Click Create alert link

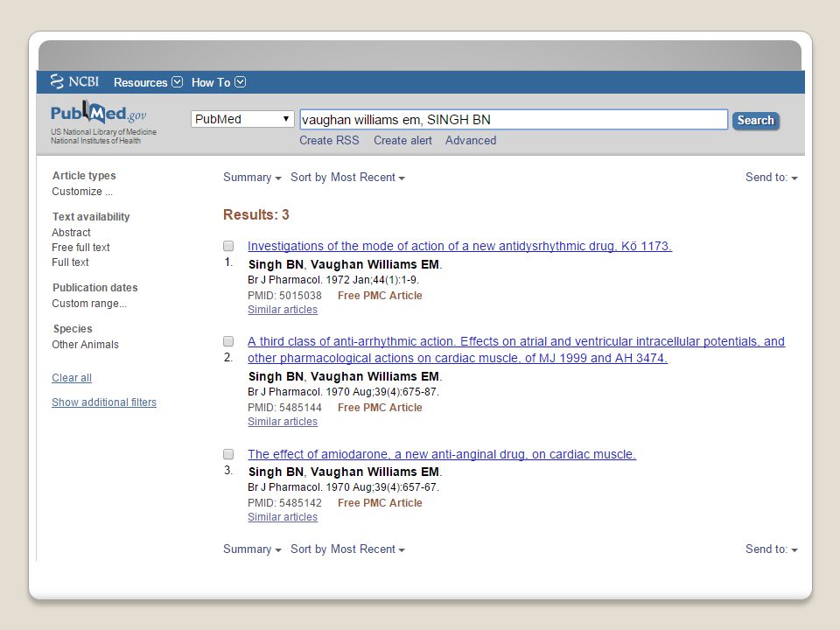coord(402,140)
